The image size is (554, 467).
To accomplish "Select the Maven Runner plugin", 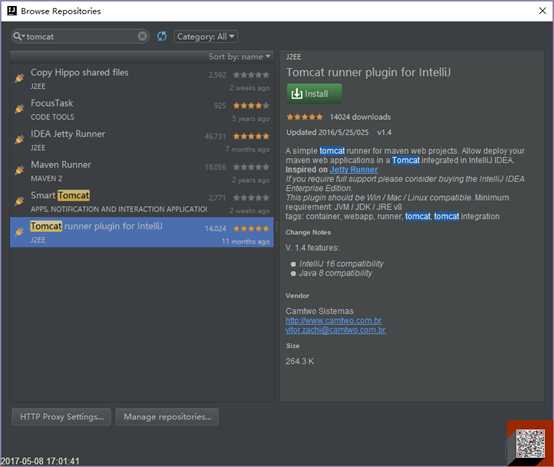I will pyautogui.click(x=141, y=171).
